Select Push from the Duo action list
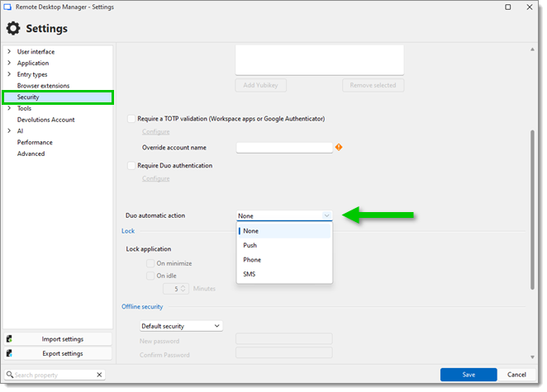547x392 pixels. click(x=250, y=245)
